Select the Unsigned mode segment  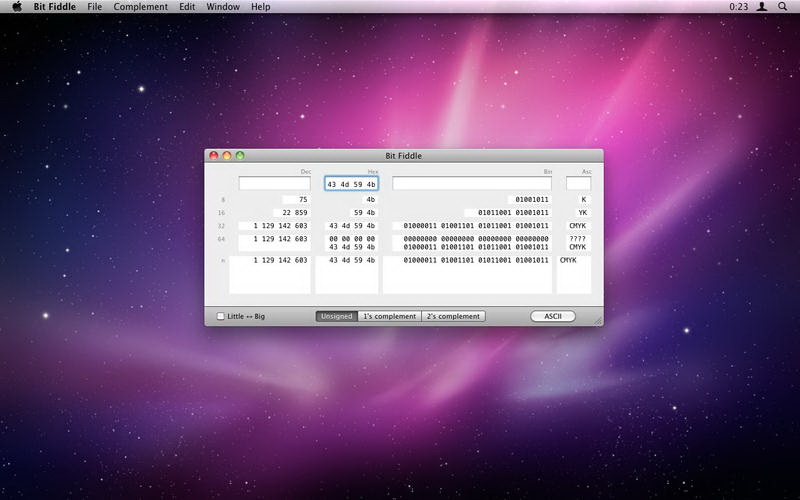pyautogui.click(x=336, y=316)
